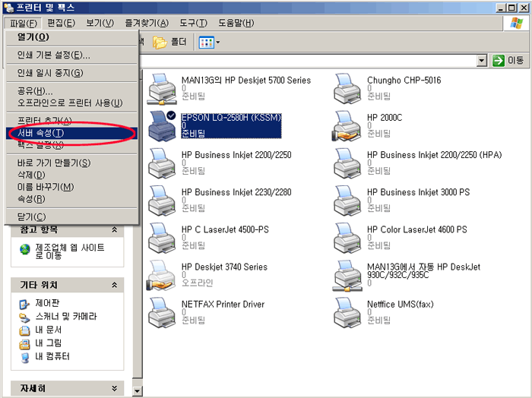Open the 제어판 link in sidebar
This screenshot has width=532, height=398.
tap(49, 303)
